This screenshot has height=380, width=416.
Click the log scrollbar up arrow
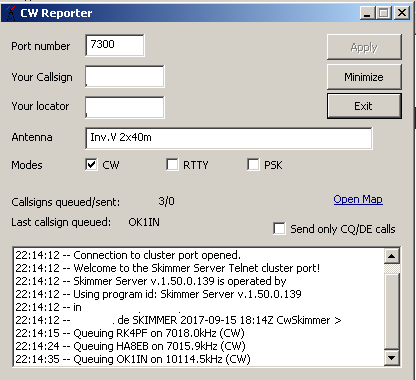point(391,256)
